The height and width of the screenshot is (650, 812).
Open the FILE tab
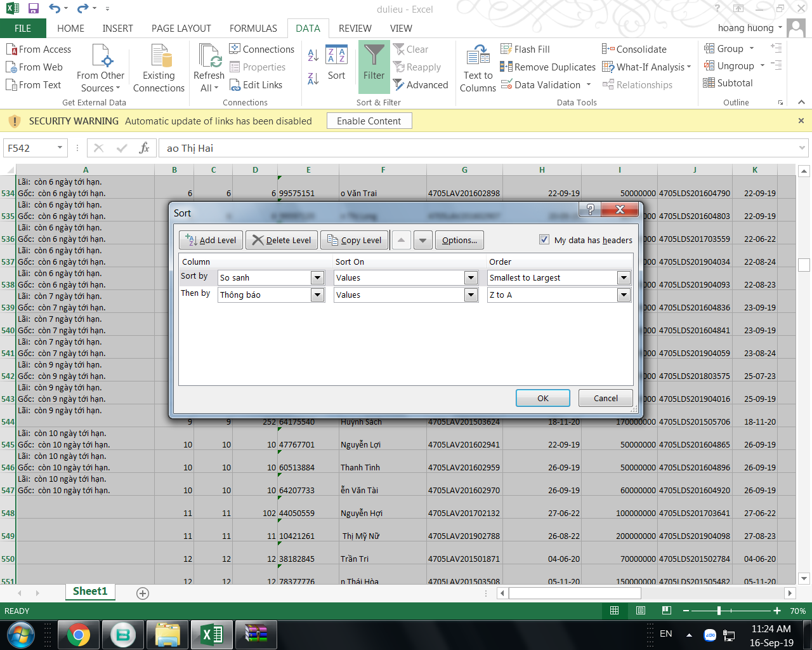click(x=23, y=29)
